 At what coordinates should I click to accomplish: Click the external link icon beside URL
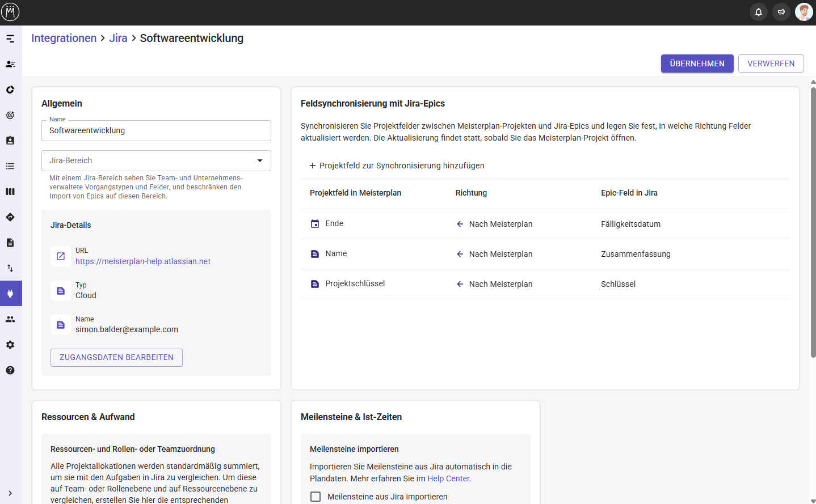61,256
